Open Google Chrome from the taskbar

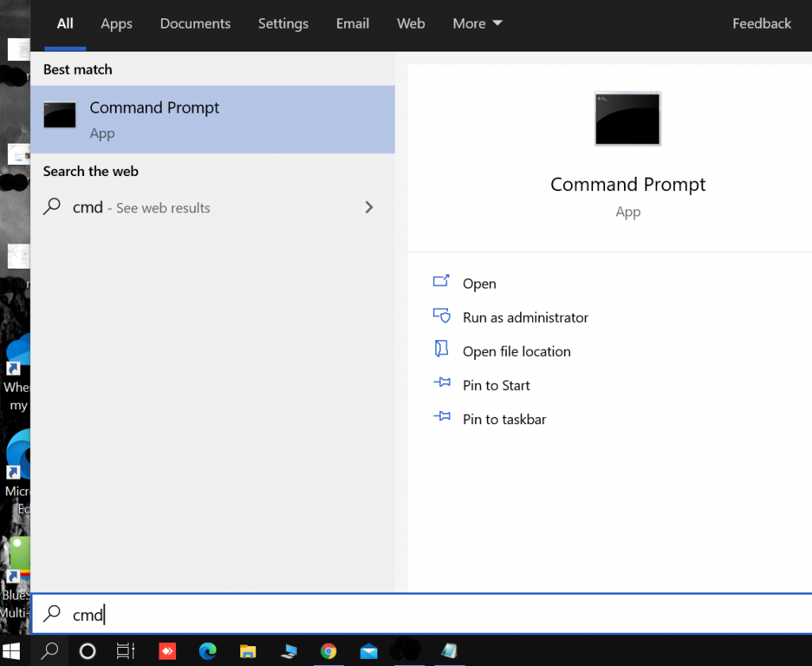point(328,651)
